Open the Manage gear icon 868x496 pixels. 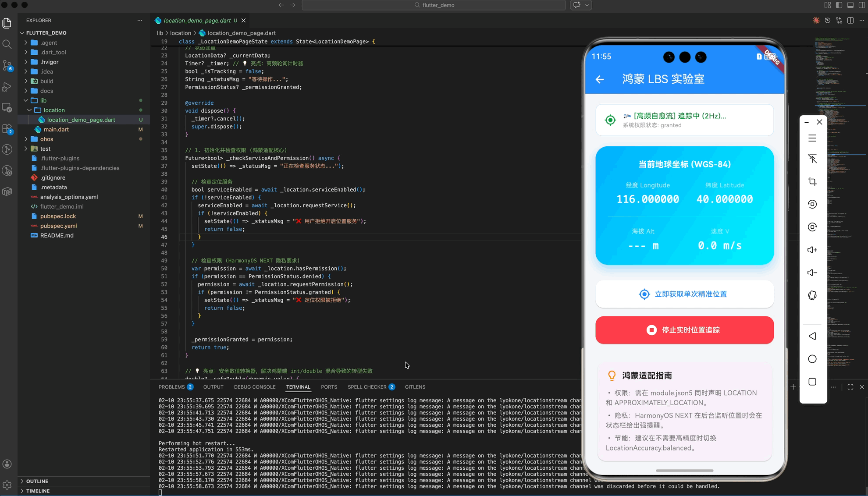tap(7, 485)
